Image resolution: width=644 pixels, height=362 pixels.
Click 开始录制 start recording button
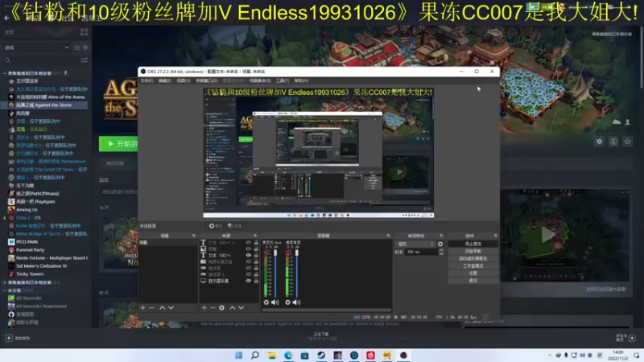473,251
